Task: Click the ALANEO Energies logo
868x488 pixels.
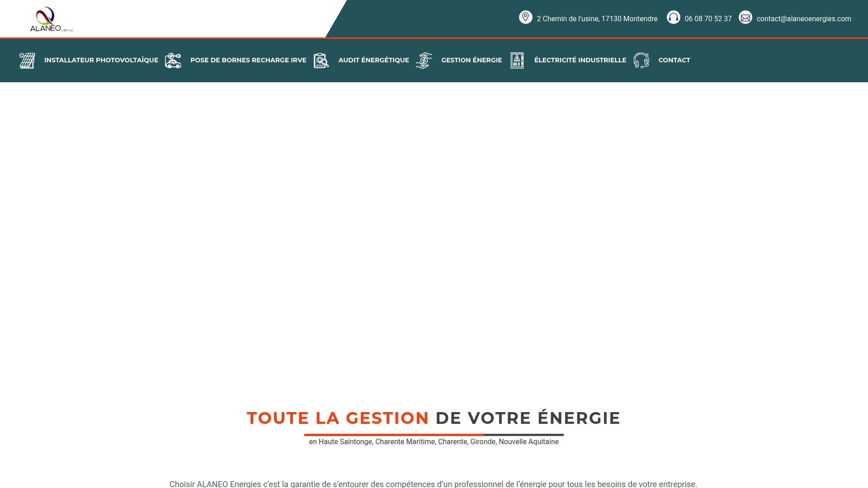Action: pos(52,19)
